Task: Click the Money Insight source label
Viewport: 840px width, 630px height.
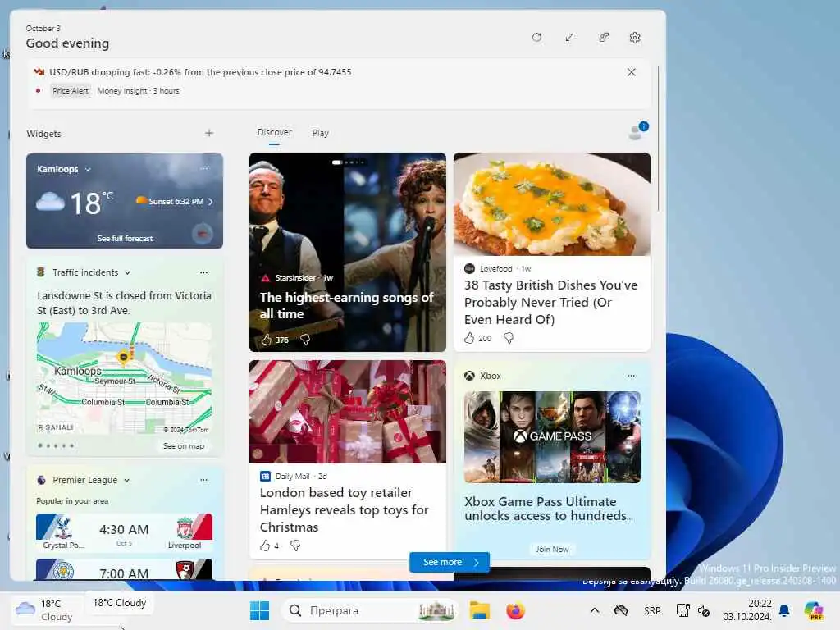Action: [x=122, y=91]
